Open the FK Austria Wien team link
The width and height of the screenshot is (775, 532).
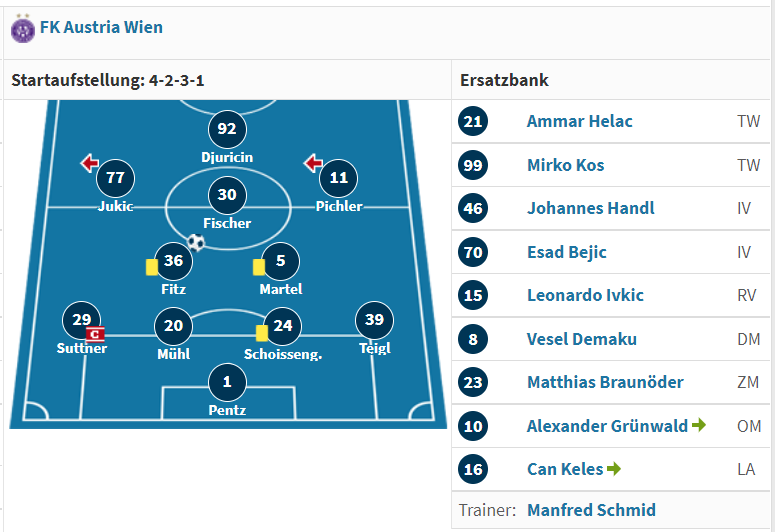tap(101, 27)
